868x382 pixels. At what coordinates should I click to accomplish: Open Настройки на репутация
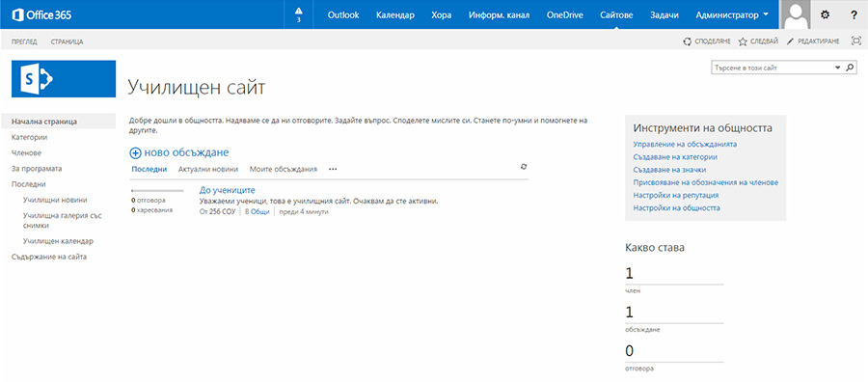tap(676, 196)
